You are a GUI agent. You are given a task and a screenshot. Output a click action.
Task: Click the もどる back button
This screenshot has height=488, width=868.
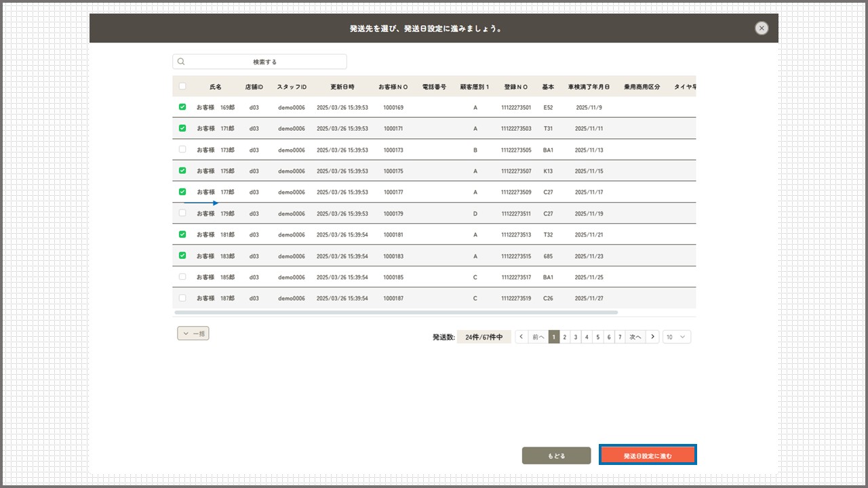pos(556,456)
